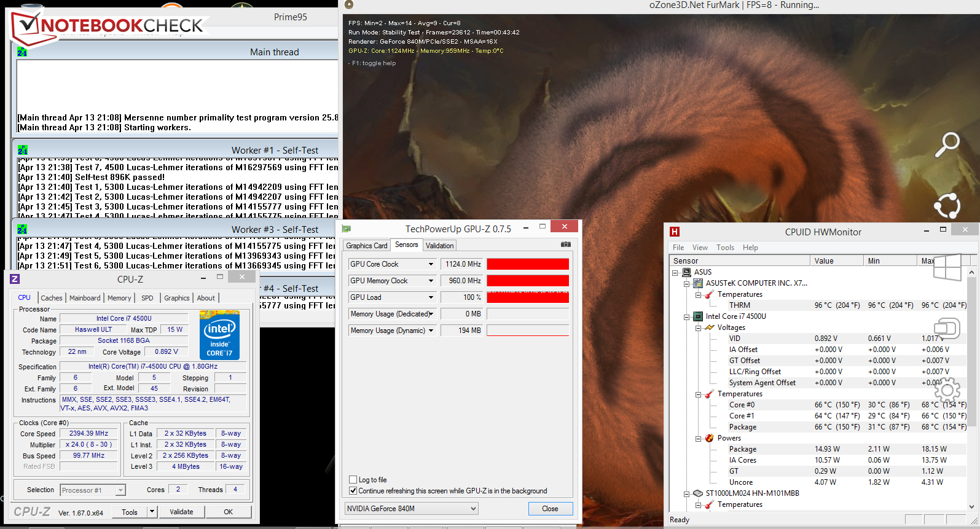Click the Value column header in HWMonitor
This screenshot has height=529, width=980.
click(x=836, y=261)
